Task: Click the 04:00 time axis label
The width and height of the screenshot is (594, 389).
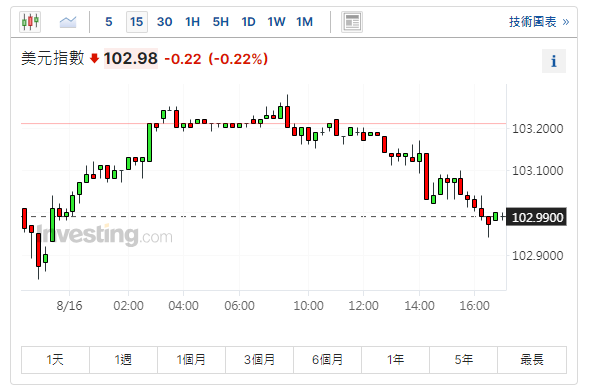Action: 184,306
